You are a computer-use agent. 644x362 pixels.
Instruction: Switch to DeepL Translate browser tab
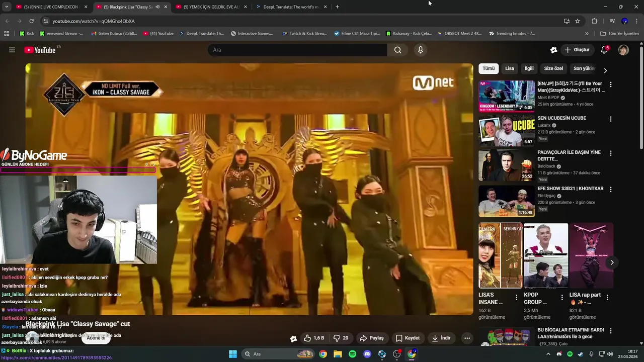click(291, 7)
